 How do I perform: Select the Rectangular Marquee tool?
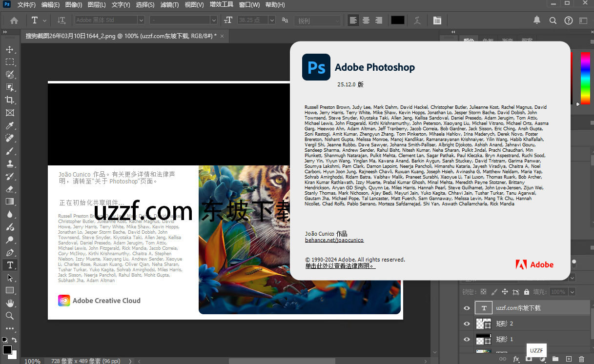(x=10, y=61)
